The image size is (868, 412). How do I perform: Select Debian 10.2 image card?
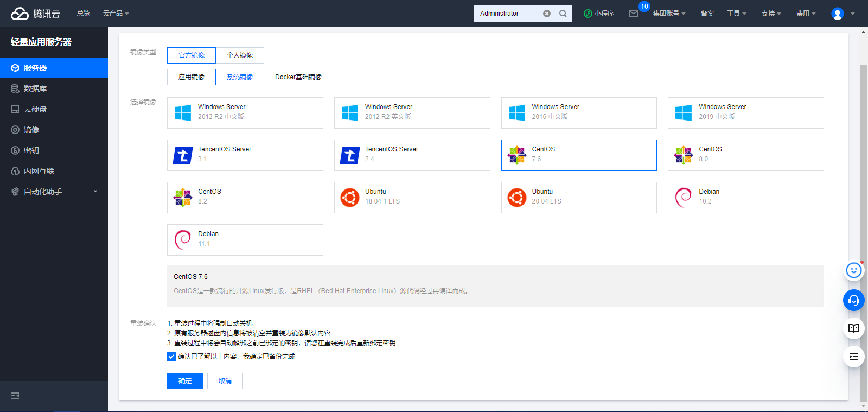pos(746,198)
